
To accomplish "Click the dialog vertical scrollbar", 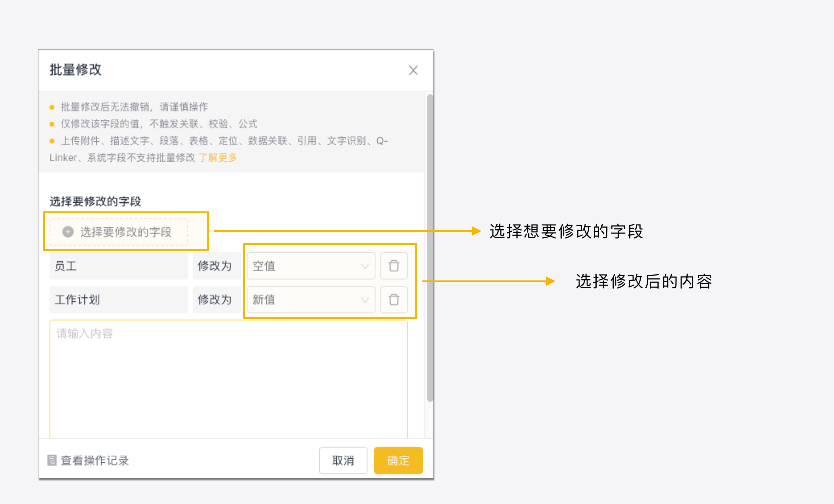I will point(430,248).
